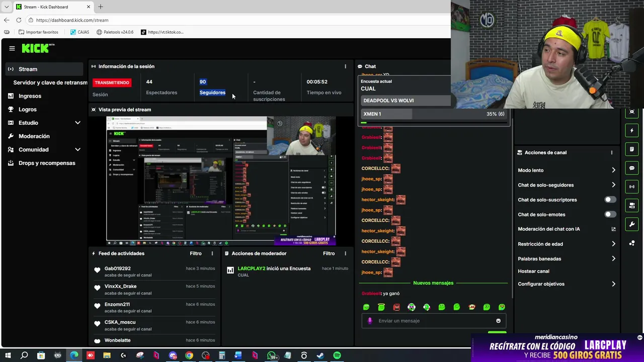Open Importar favoritos bookmark

(38, 32)
